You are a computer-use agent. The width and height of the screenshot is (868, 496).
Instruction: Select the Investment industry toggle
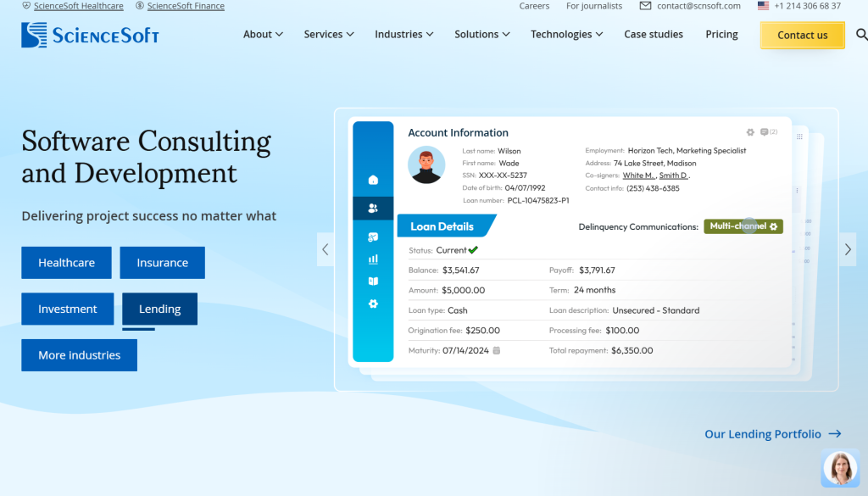(x=67, y=309)
